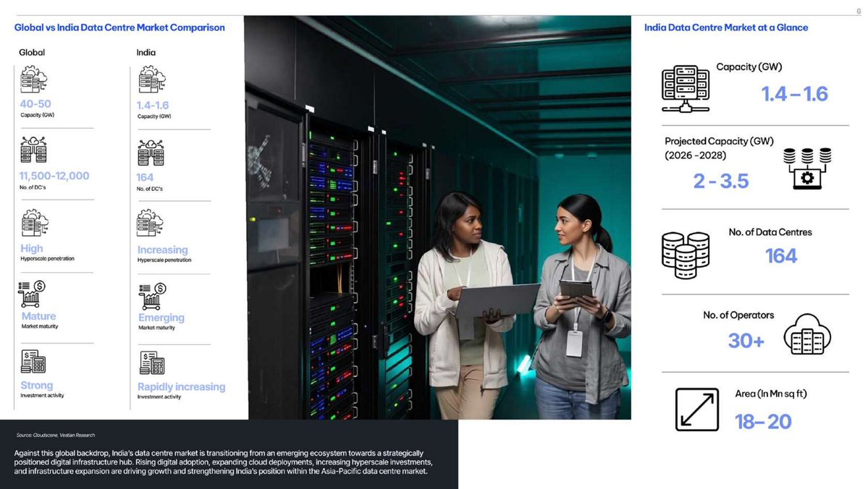Click the Global investment activity calculator icon above 'Strong'

tap(33, 362)
